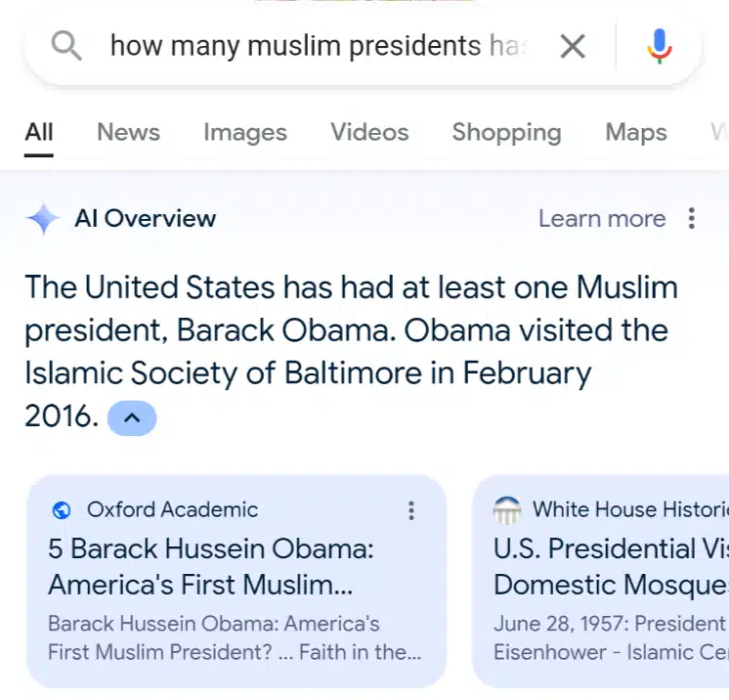This screenshot has width=729, height=700.
Task: Click the Learn more link
Action: click(x=601, y=218)
